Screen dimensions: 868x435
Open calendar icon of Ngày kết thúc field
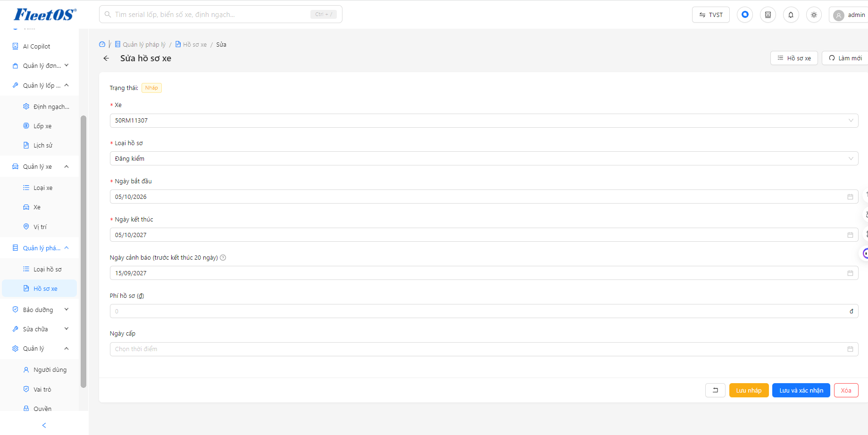850,235
